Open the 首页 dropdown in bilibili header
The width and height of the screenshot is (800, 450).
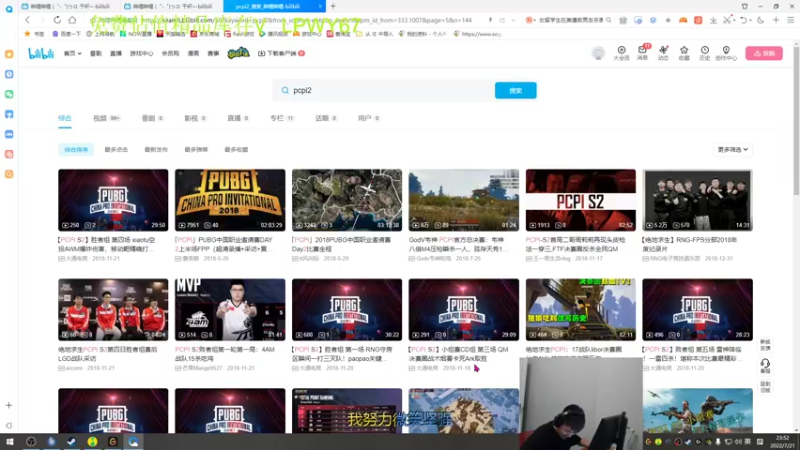point(72,53)
